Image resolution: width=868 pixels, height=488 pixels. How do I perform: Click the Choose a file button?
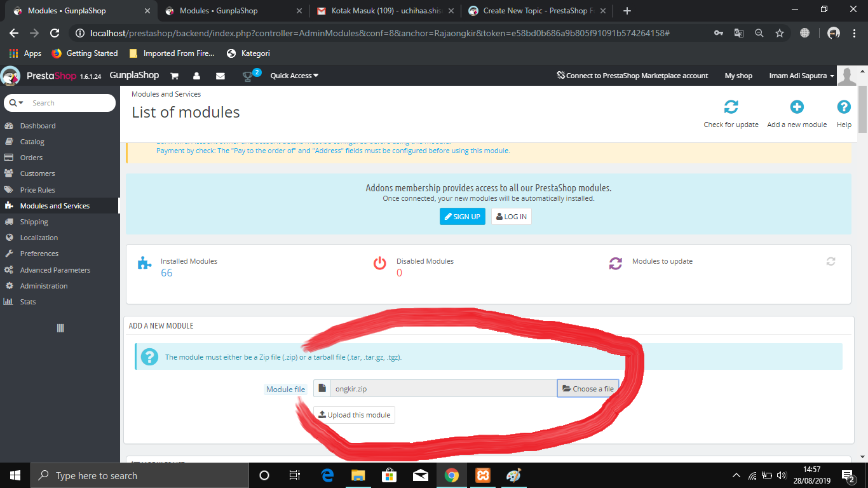click(x=587, y=387)
